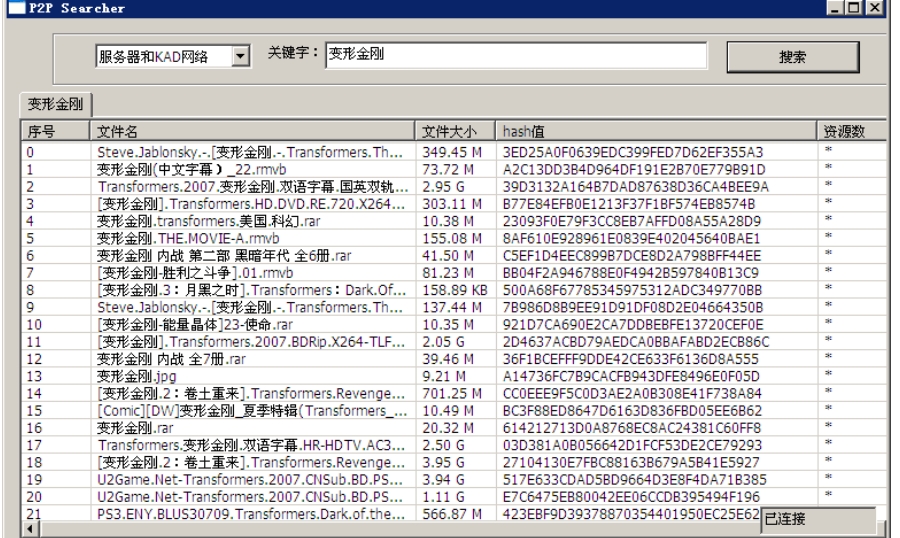The image size is (900, 538).
Task: Select file Transformers.变形金刚.双语字幕.HR-HDTV.AC3
Action: (252, 445)
